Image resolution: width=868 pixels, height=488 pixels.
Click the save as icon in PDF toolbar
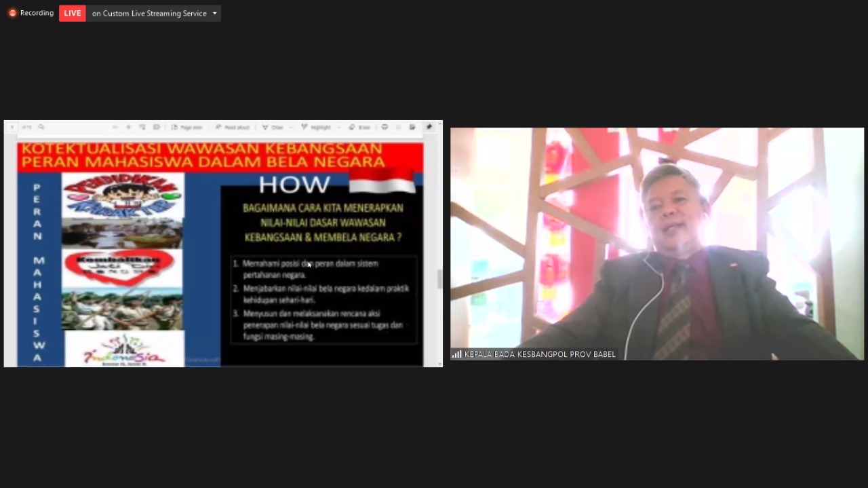pos(412,127)
